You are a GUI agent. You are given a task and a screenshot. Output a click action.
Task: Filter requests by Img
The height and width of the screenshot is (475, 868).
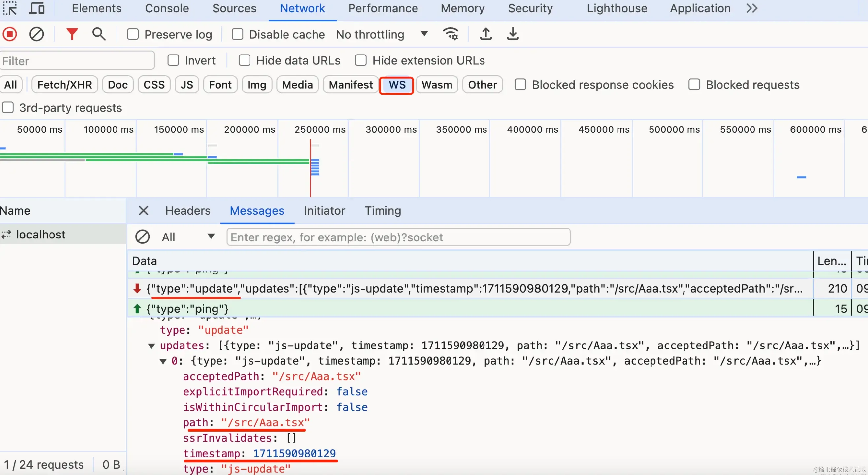pyautogui.click(x=256, y=84)
